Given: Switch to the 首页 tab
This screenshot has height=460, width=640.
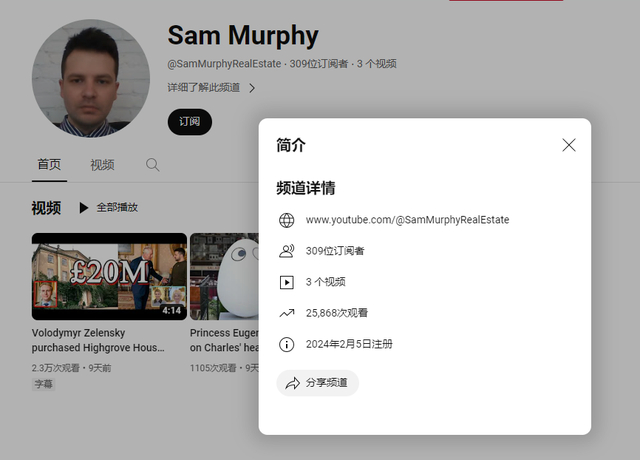Looking at the screenshot, I should tap(49, 164).
